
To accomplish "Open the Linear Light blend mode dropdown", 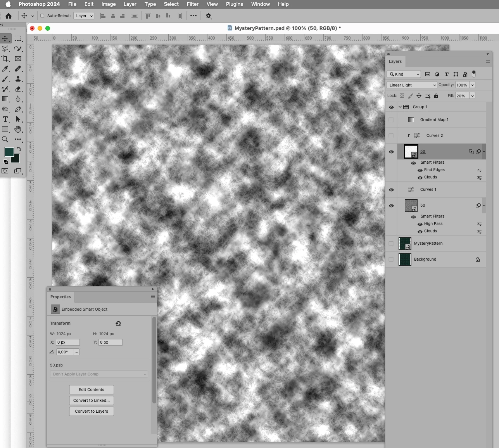I will click(412, 85).
